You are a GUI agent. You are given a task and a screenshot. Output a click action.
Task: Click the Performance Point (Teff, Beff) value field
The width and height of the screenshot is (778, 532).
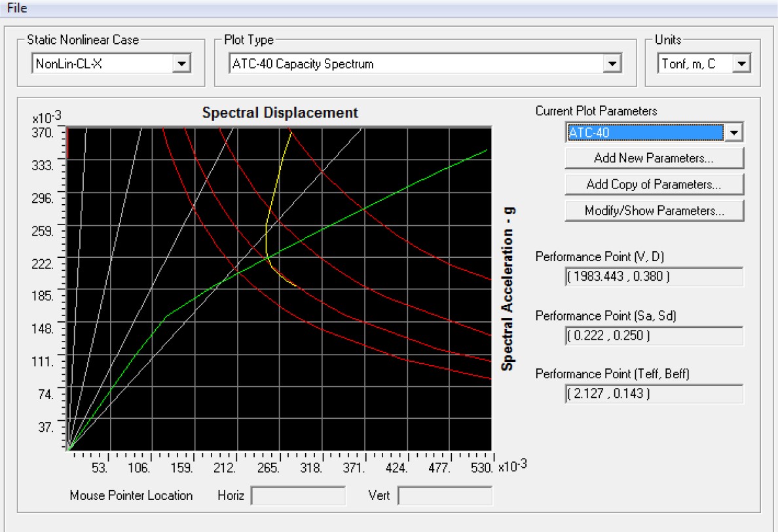tap(654, 394)
